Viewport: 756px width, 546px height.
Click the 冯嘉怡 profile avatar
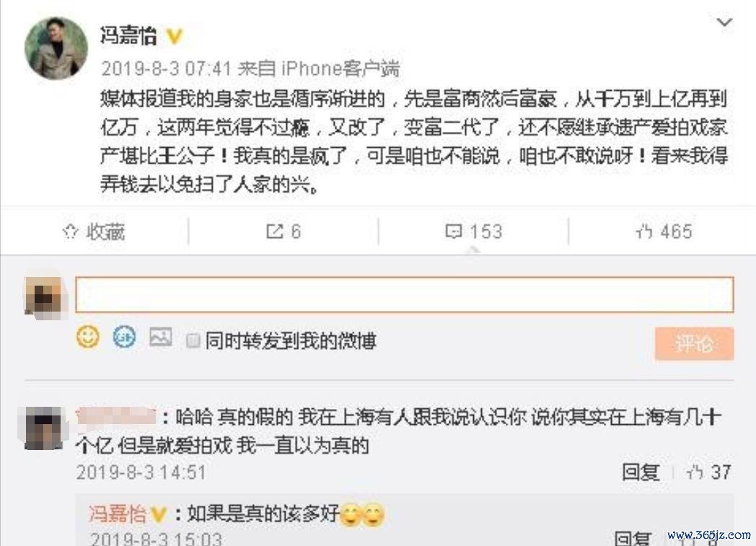(x=56, y=48)
